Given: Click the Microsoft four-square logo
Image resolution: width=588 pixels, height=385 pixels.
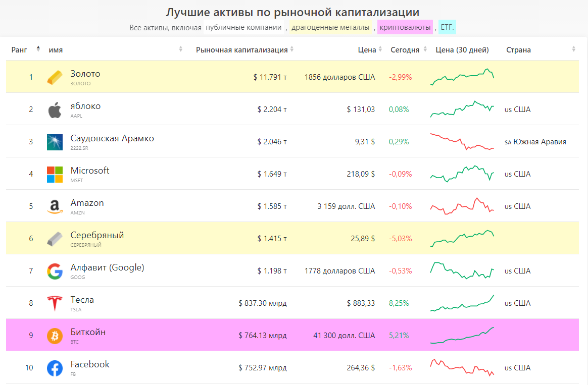Looking at the screenshot, I should (55, 174).
